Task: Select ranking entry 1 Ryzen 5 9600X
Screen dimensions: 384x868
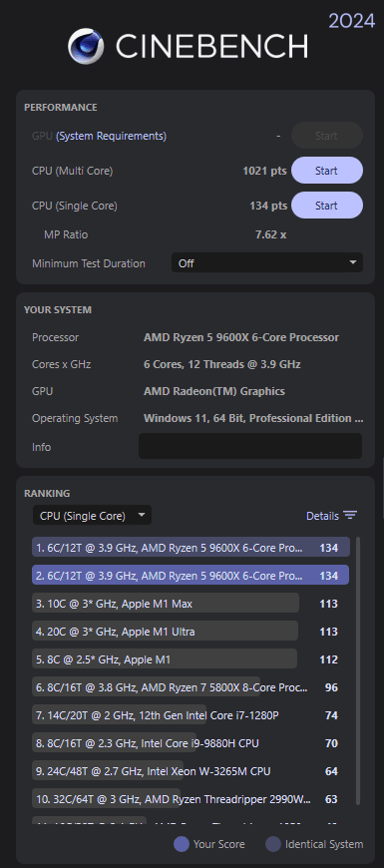Action: coord(191,548)
